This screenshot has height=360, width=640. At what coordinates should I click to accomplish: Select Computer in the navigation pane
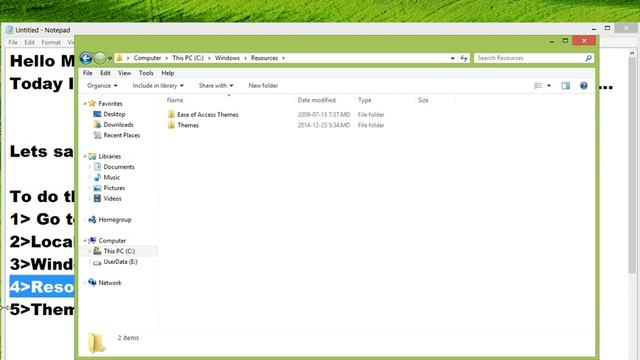(112, 241)
